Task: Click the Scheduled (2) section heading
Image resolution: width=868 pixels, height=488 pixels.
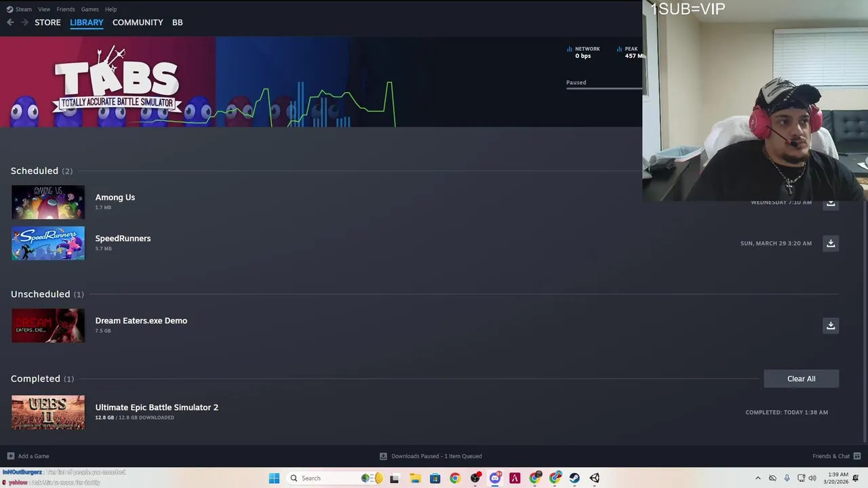Action: 41,171
